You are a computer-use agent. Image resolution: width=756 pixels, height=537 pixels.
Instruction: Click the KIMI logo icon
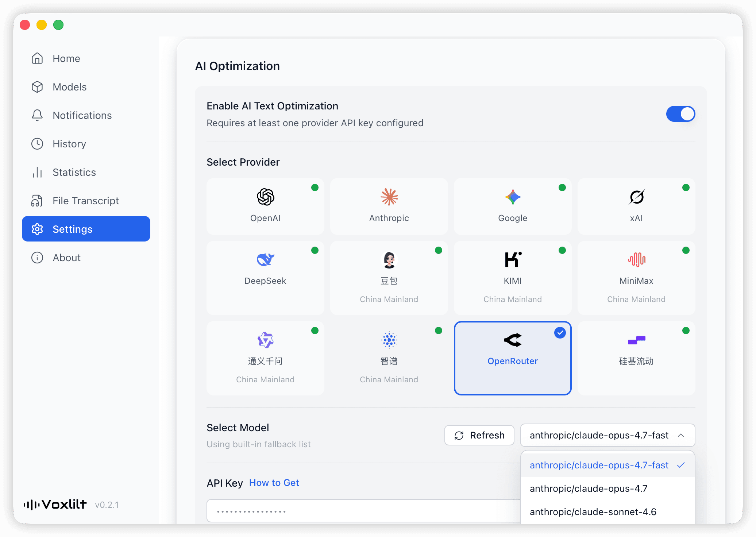(513, 260)
